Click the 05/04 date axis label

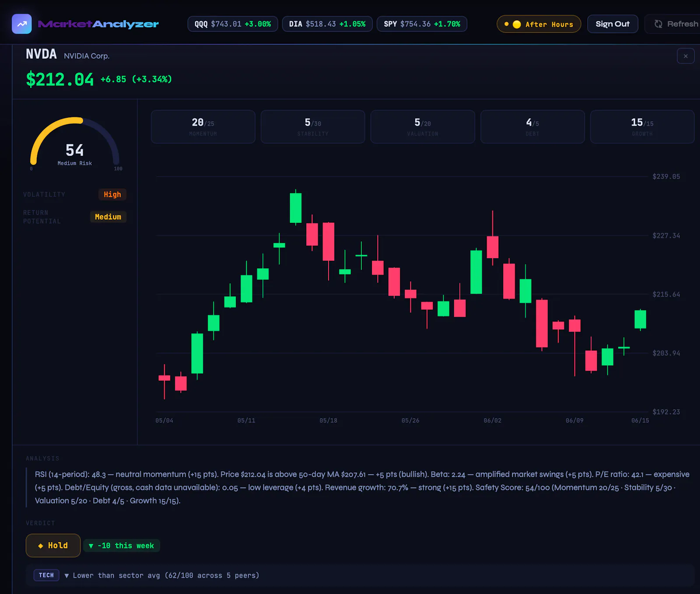pyautogui.click(x=164, y=421)
